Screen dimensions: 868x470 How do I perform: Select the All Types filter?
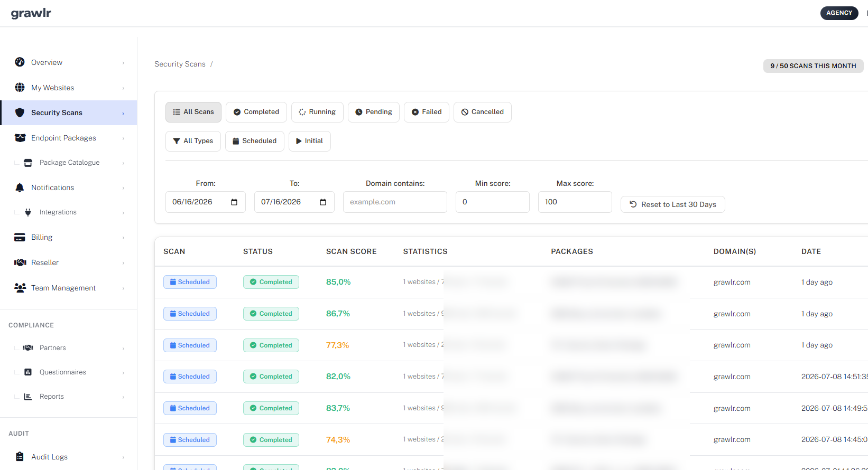click(x=193, y=141)
